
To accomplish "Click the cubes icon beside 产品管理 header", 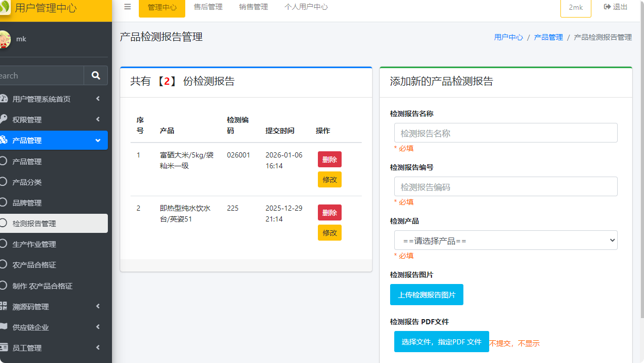I will 3,140.
